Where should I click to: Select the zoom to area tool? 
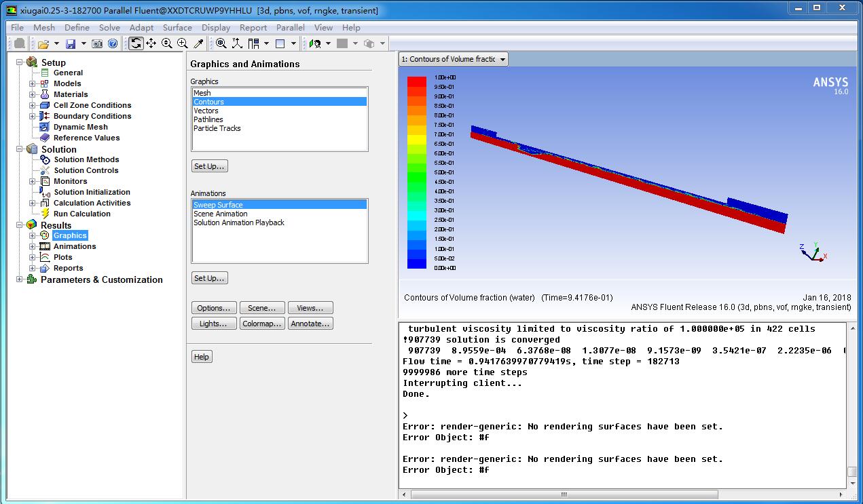pyautogui.click(x=182, y=43)
